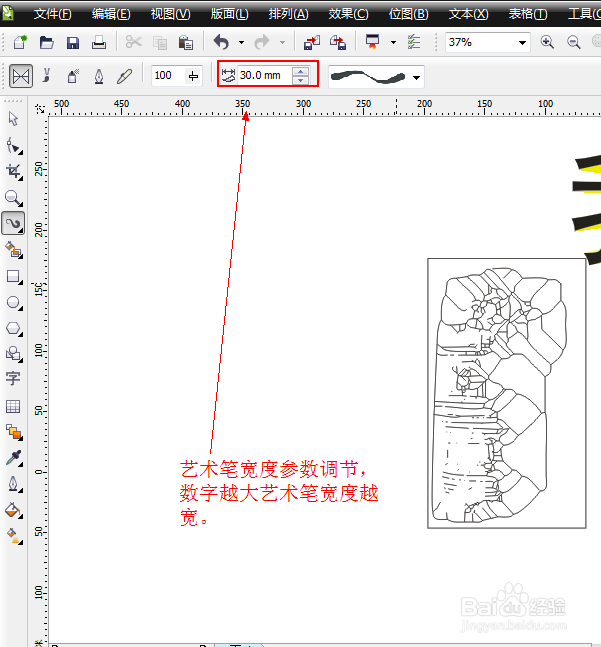This screenshot has width=601, height=647.
Task: Select the Rectangle tool
Action: (x=14, y=277)
